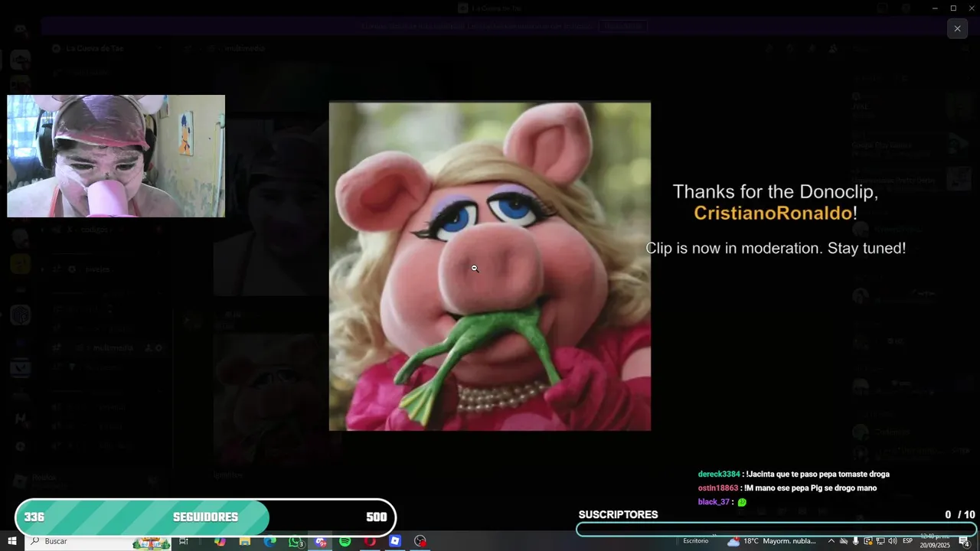The image size is (980, 551).
Task: Open the clock showing 20/09/2025
Action: pos(935,541)
